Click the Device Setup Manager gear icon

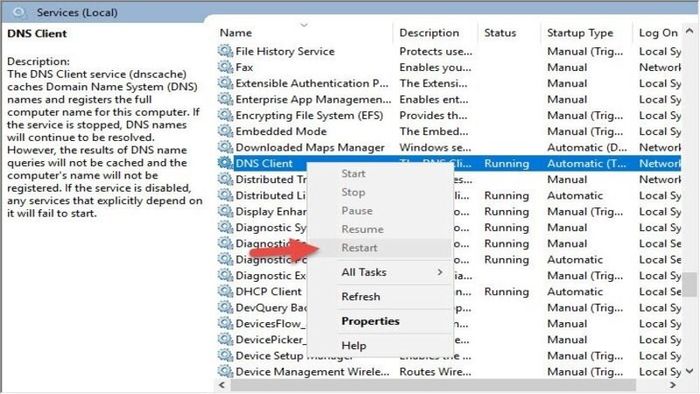(225, 356)
